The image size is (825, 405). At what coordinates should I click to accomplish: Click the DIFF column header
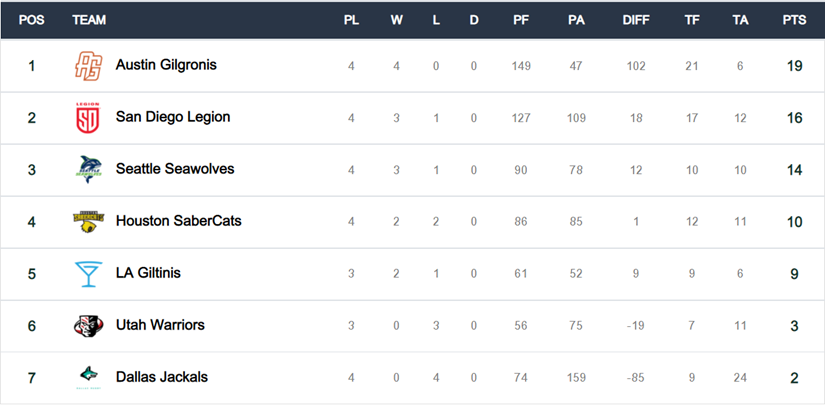(636, 20)
